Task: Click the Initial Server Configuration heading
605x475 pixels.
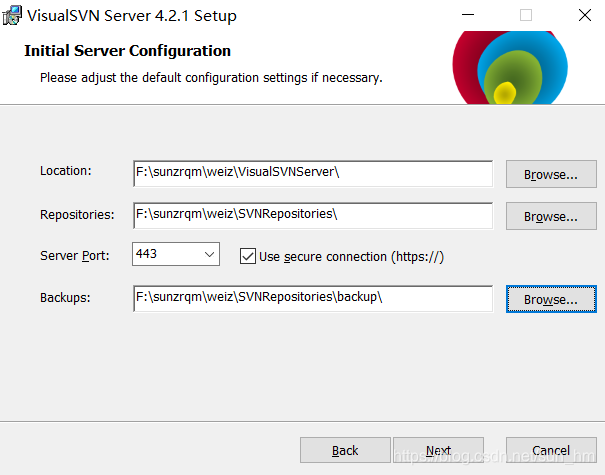Action: 127,51
